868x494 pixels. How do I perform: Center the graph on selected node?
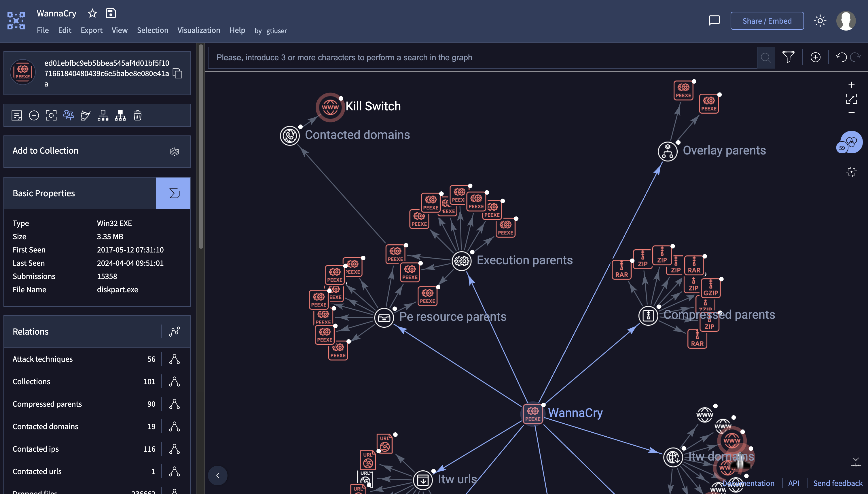pos(51,115)
